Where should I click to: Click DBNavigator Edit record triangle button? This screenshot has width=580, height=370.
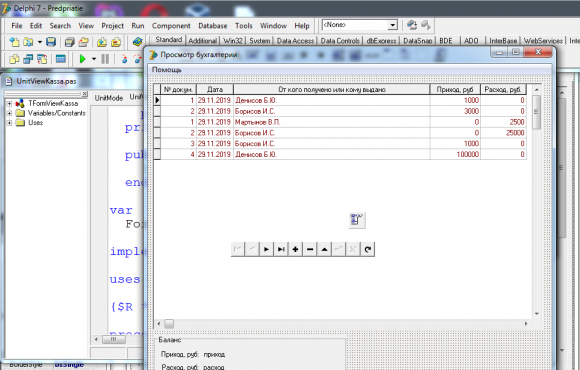324,249
